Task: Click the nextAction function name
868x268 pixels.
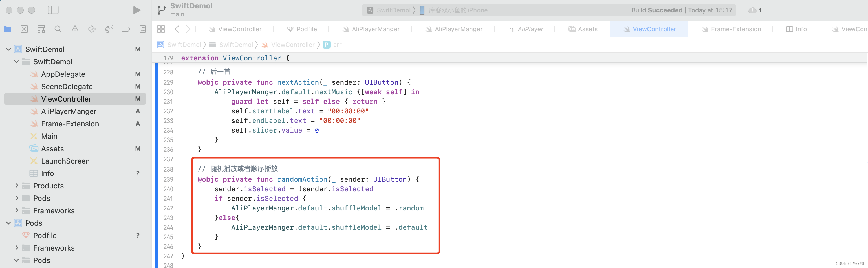Action: click(298, 82)
